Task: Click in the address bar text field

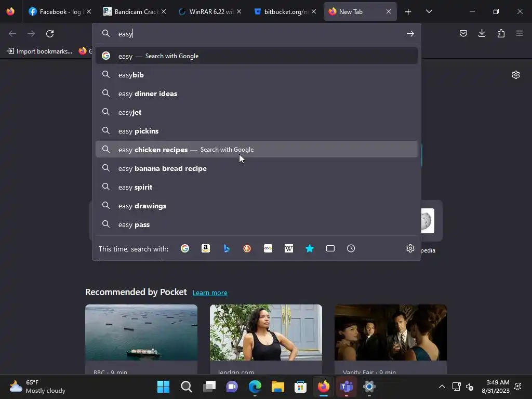Action: (258, 34)
